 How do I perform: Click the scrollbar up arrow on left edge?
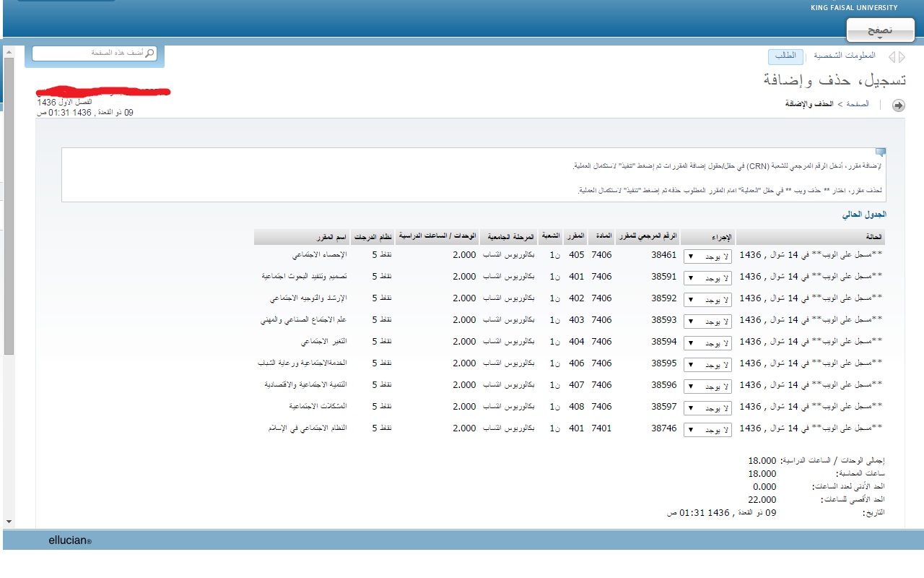[x=9, y=52]
